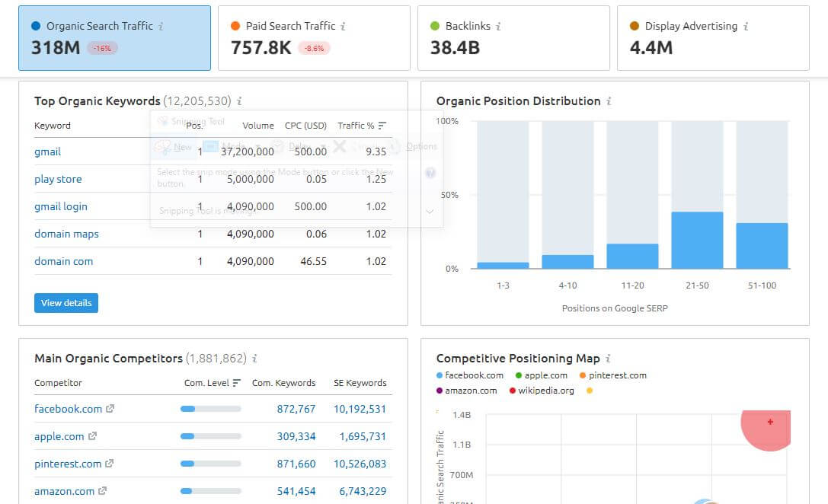Open the facebook.com competitor link
The width and height of the screenshot is (828, 504).
pyautogui.click(x=68, y=409)
